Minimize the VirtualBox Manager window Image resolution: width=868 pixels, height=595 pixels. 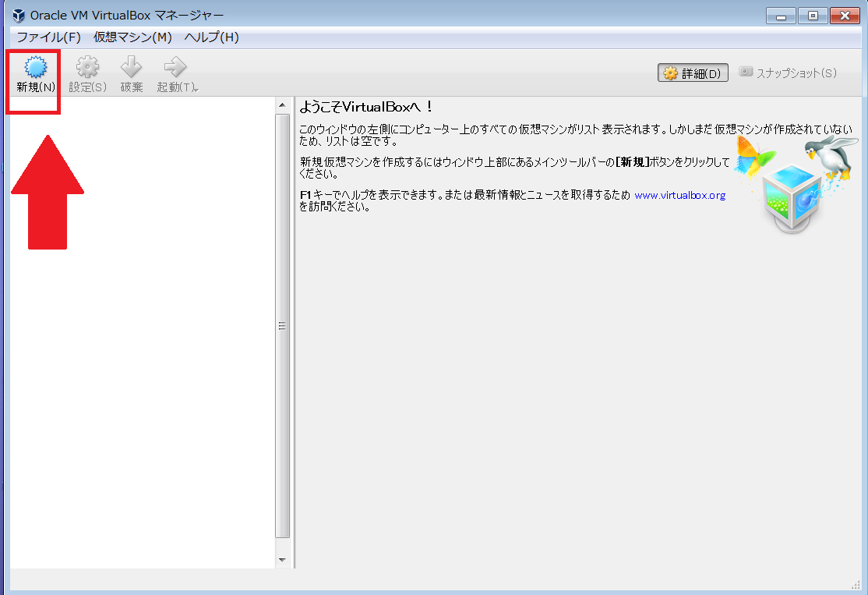point(781,16)
